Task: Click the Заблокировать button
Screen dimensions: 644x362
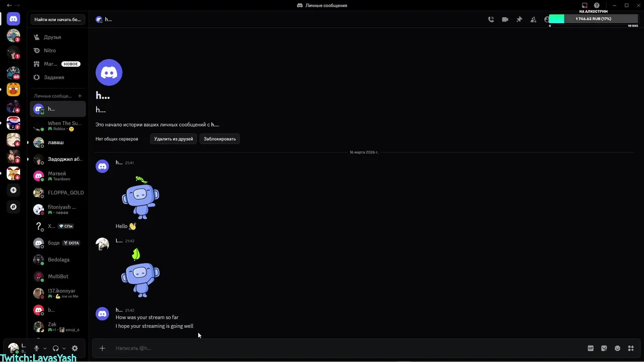Action: 220,139
